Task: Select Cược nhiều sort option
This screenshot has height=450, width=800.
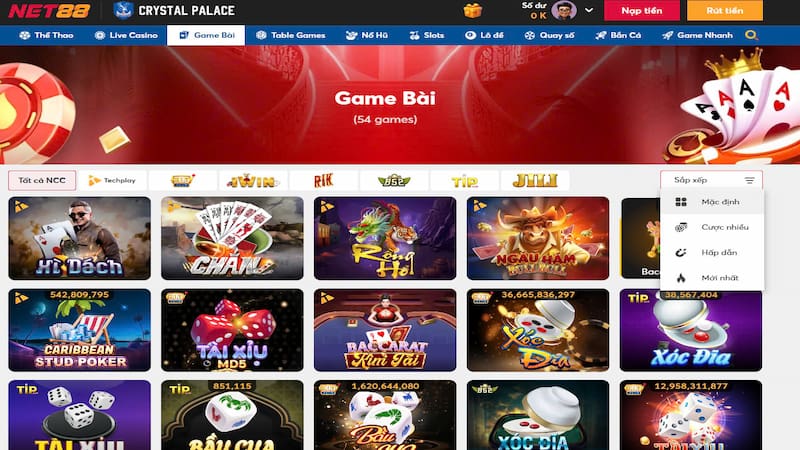Action: pyautogui.click(x=712, y=227)
